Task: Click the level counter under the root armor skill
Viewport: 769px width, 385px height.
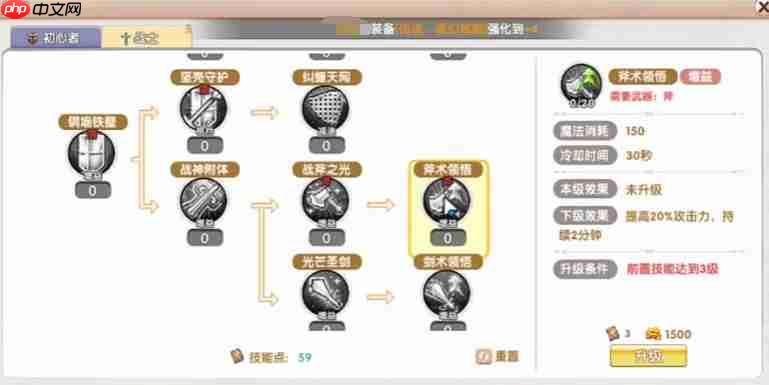Action: click(93, 190)
